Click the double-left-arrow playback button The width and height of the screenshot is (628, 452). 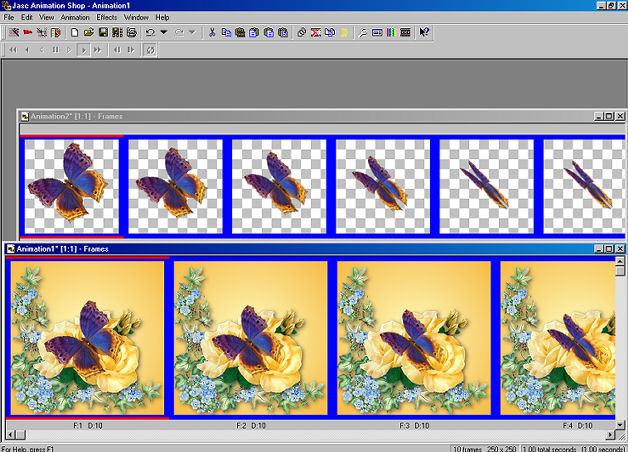tap(13, 50)
